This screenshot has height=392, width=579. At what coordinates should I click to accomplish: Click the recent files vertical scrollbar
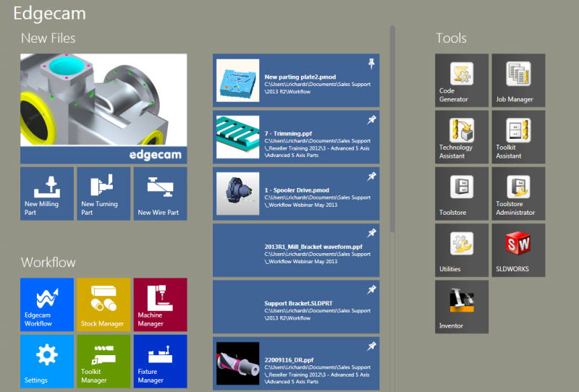pyautogui.click(x=392, y=129)
